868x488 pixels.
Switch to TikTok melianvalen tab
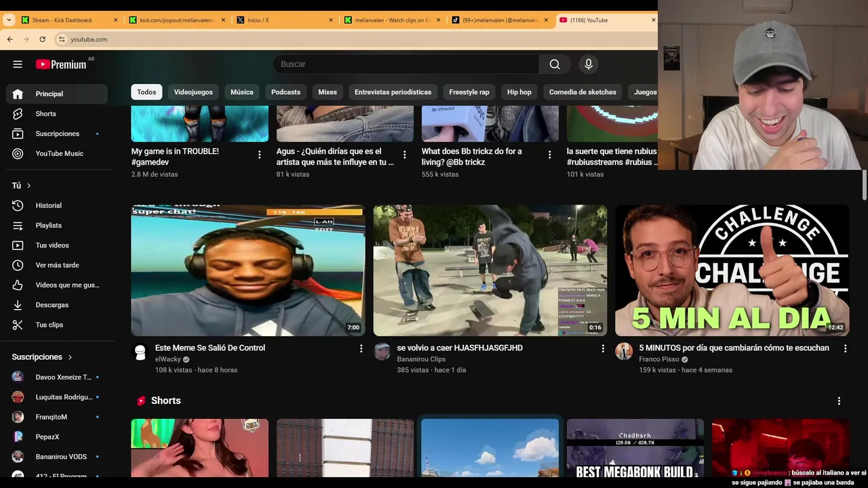pos(500,20)
